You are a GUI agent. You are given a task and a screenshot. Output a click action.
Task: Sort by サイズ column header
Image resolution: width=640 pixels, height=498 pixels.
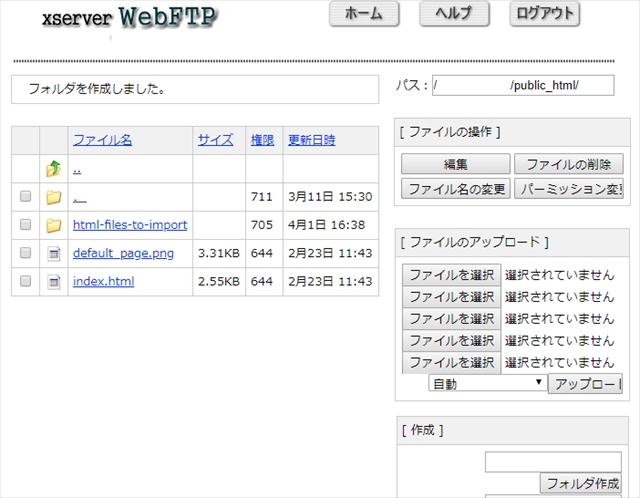click(x=216, y=140)
